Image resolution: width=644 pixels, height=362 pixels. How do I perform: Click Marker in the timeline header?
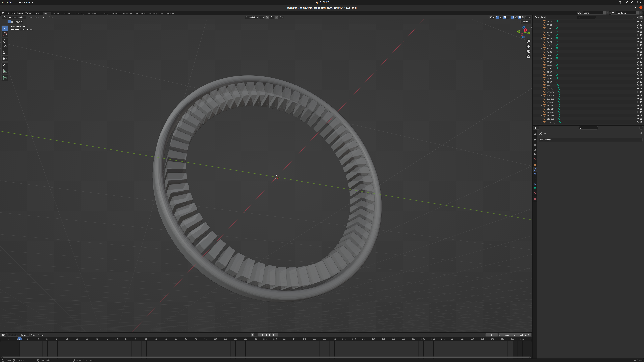[41, 335]
